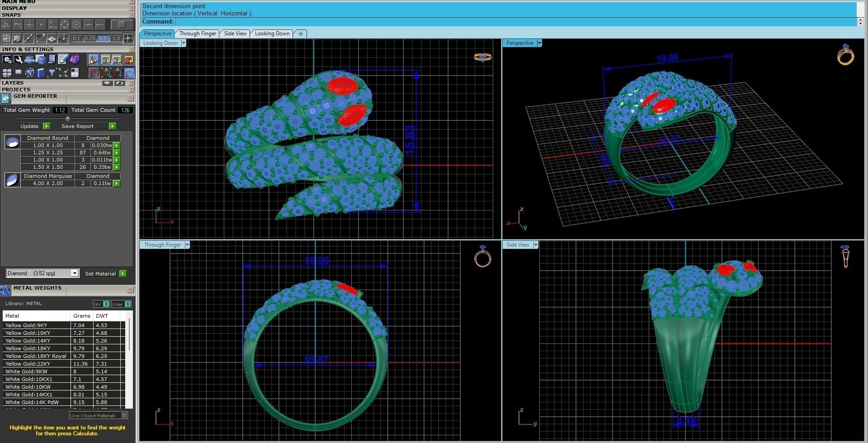Toggle the Quadrant snap icon
The height and width of the screenshot is (443, 868).
pyautogui.click(x=65, y=25)
